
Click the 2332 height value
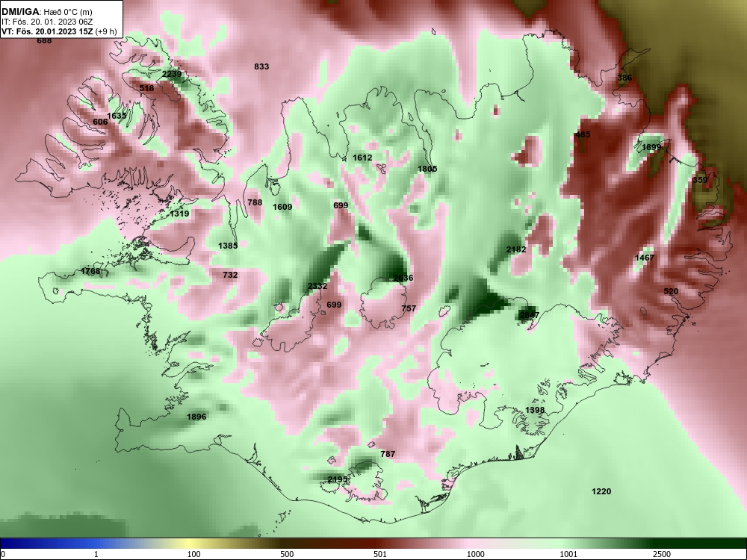click(x=317, y=286)
